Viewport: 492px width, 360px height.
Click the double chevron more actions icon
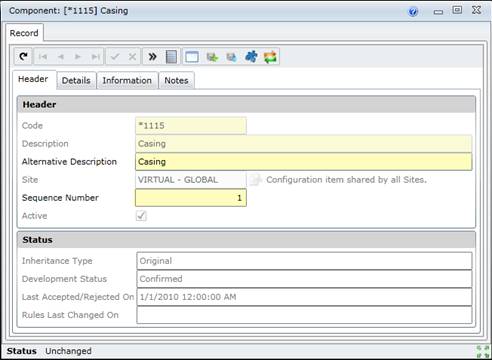pos(152,57)
